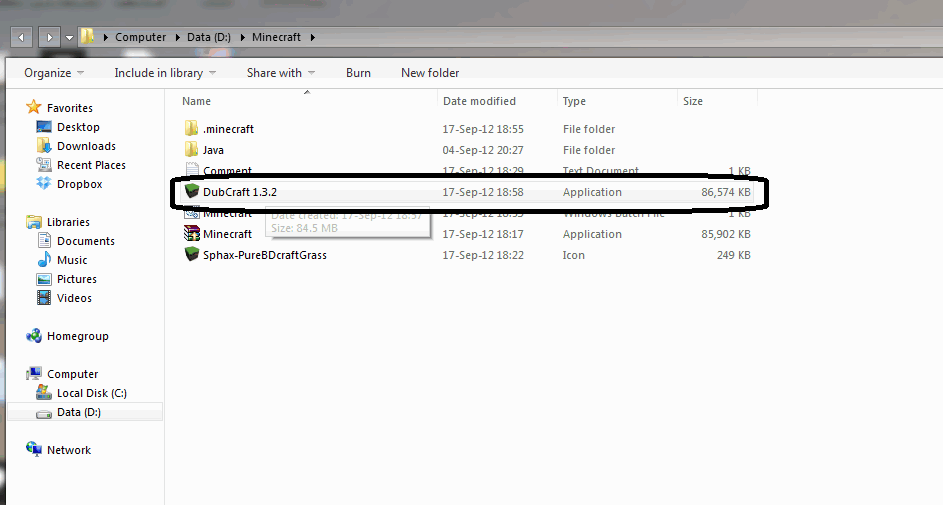Select the Java folder
The image size is (943, 505).
(213, 150)
